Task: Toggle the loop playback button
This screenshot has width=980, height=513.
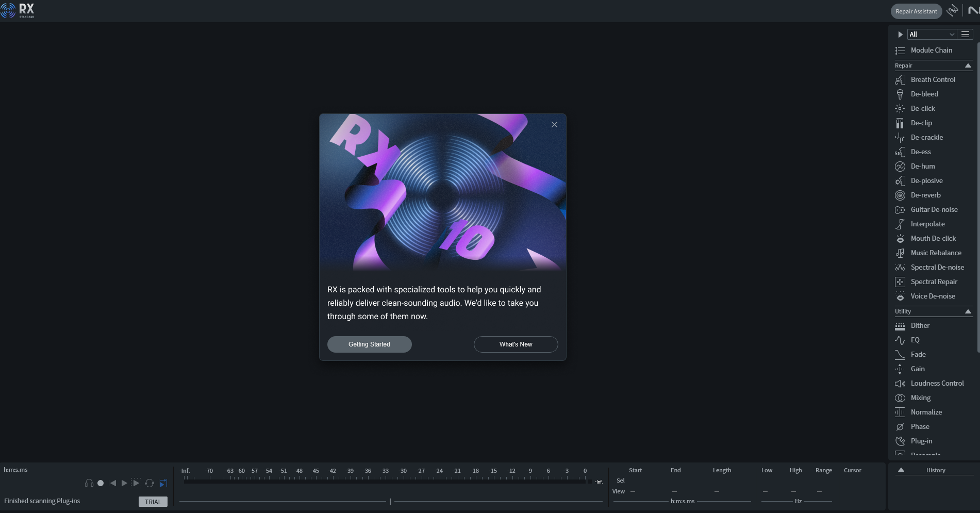Action: [x=150, y=483]
